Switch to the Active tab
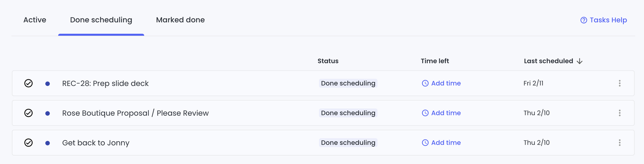644x164 pixels. pos(35,20)
